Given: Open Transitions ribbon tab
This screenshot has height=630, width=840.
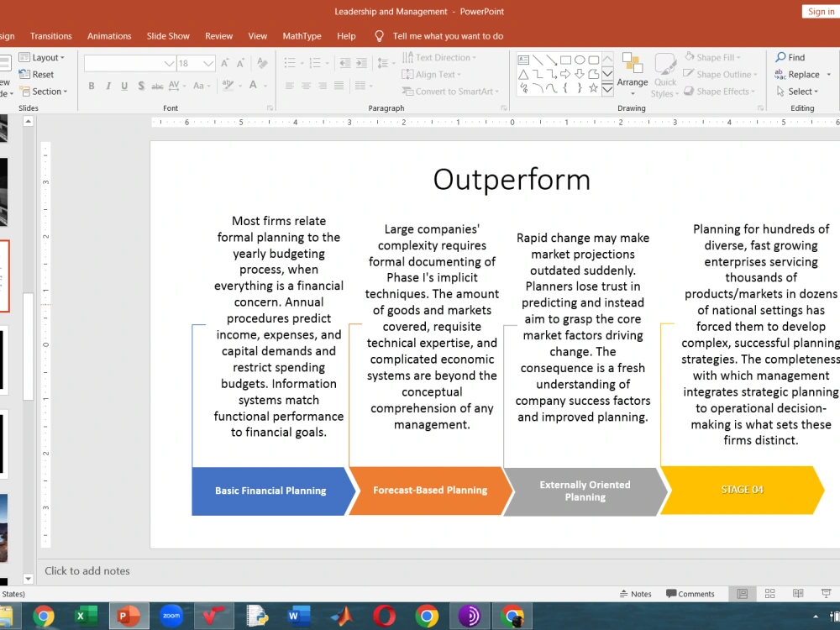Looking at the screenshot, I should [x=51, y=36].
